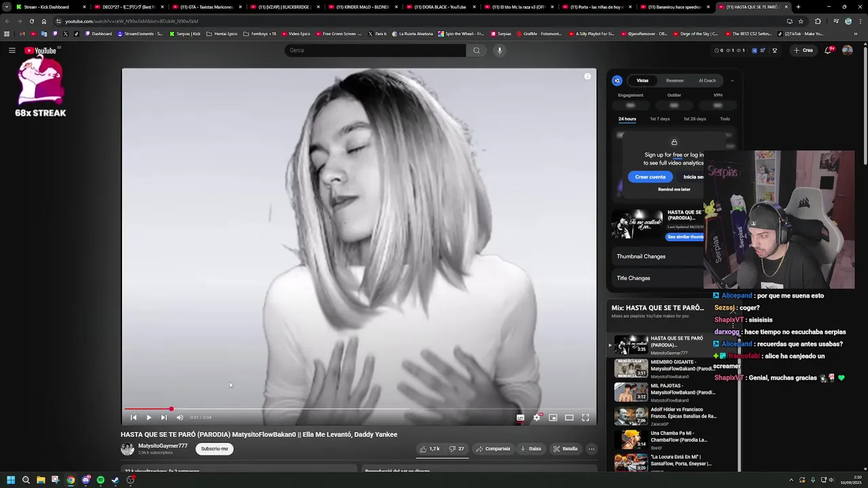The width and height of the screenshot is (868, 488).
Task: Collapse the IQ panel with its chevron
Action: [732, 81]
